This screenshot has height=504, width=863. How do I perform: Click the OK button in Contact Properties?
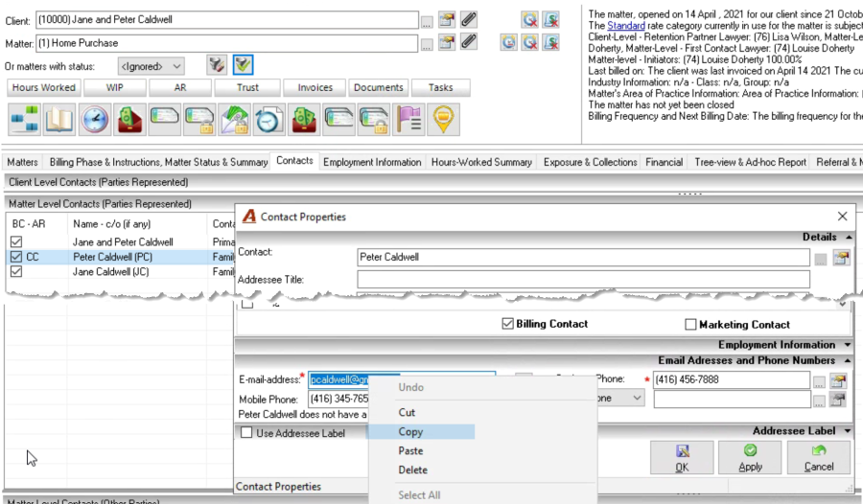click(x=682, y=457)
